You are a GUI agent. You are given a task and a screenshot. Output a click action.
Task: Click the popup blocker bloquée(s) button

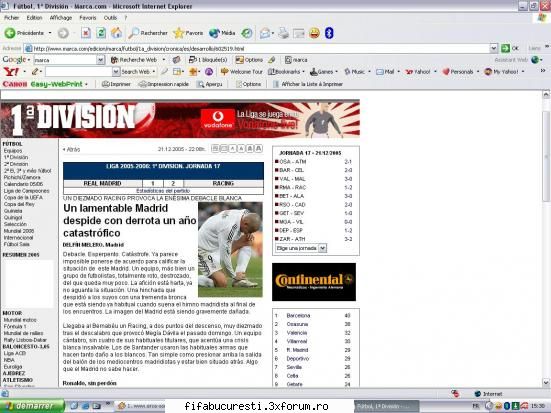point(208,60)
